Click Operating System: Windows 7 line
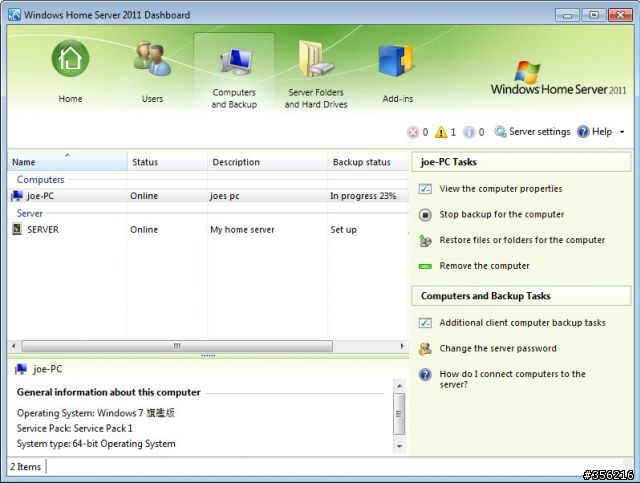The image size is (640, 483). click(x=96, y=413)
